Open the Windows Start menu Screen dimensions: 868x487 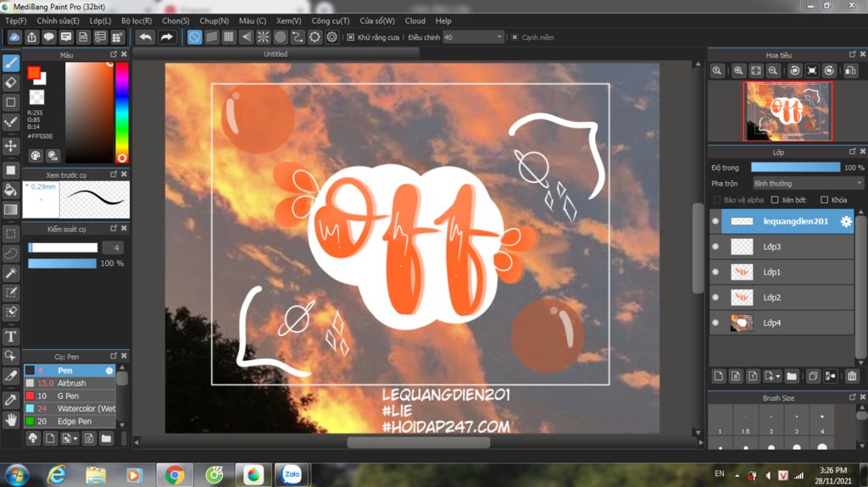click(17, 475)
